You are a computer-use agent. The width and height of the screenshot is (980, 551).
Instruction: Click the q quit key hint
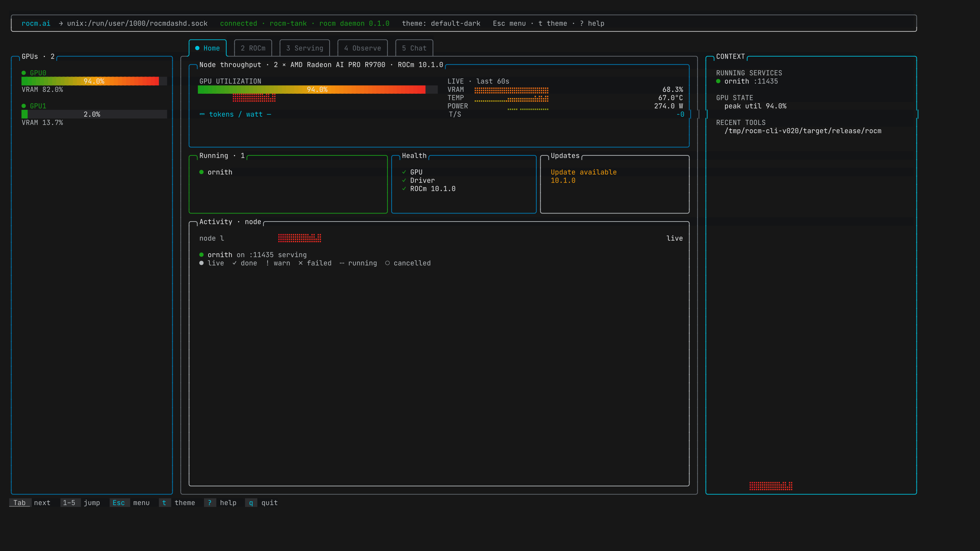(261, 503)
